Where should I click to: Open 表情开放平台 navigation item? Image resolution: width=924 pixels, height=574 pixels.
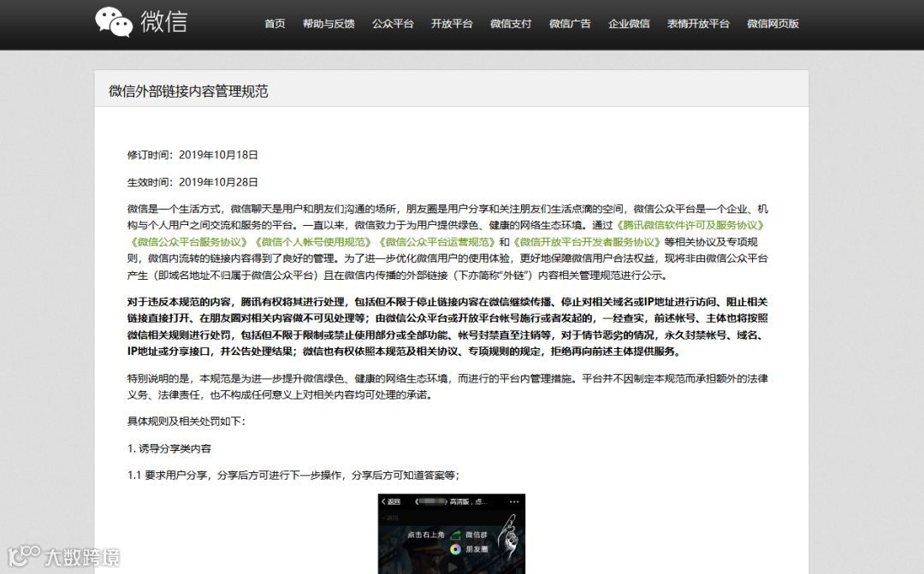[698, 24]
